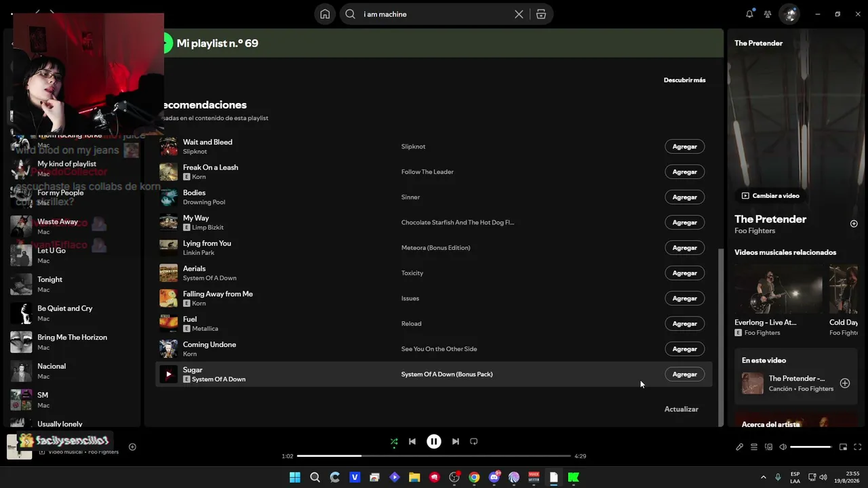The height and width of the screenshot is (488, 868).
Task: Add Sugar to the playlist
Action: pos(685,374)
